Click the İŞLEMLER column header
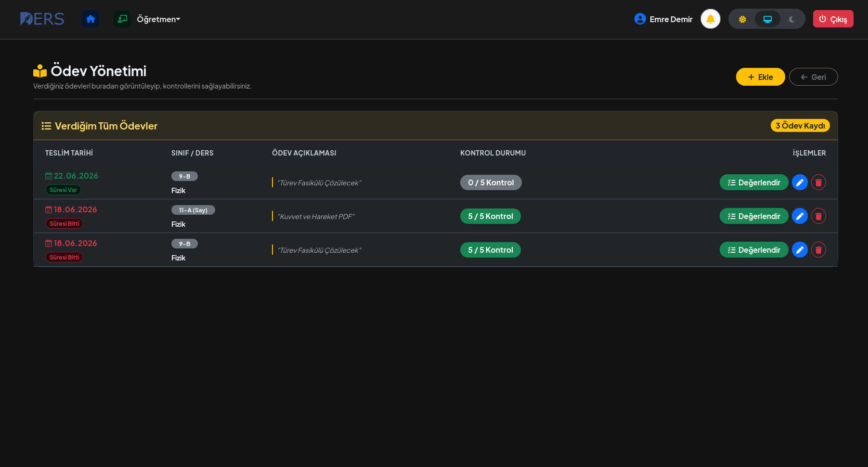This screenshot has width=868, height=467. click(809, 153)
